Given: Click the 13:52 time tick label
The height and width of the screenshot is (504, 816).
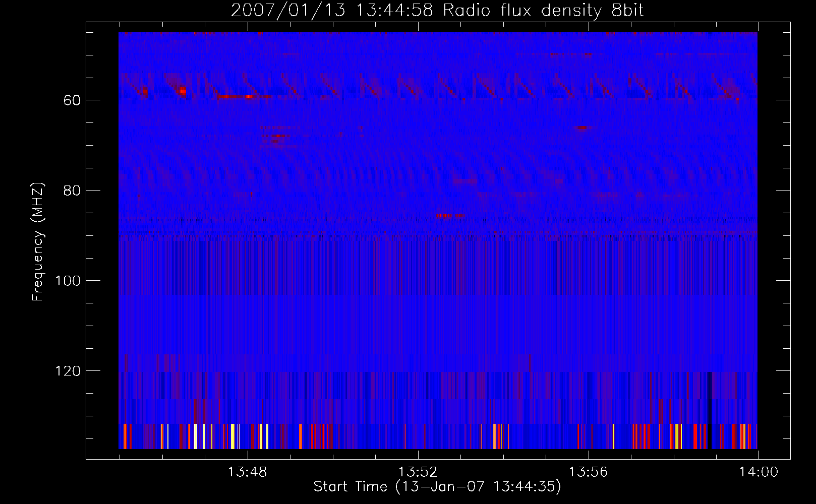Looking at the screenshot, I should point(418,472).
